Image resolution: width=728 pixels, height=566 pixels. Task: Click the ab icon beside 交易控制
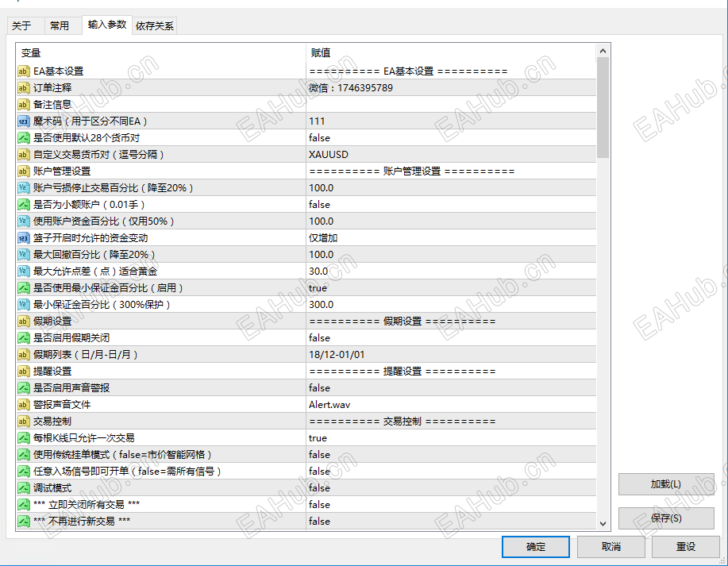pos(23,422)
